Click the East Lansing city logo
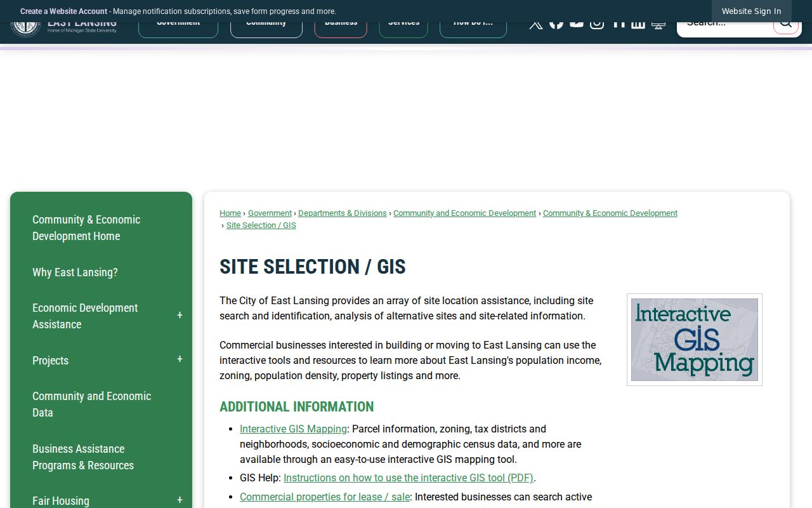The image size is (812, 508). [63, 29]
